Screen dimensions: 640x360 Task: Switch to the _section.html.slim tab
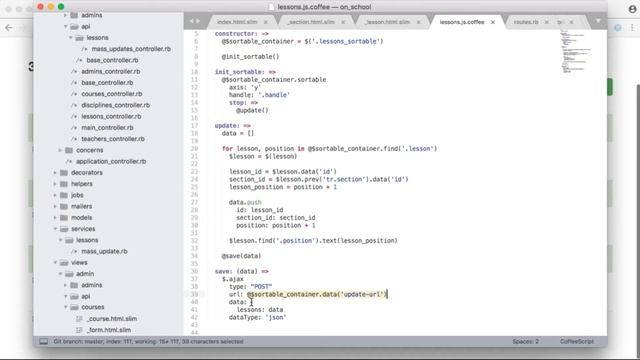click(311, 22)
